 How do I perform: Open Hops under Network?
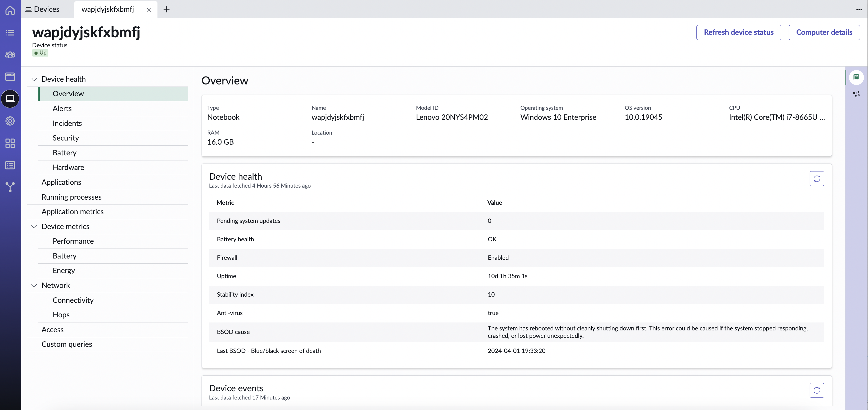[x=113, y=315]
